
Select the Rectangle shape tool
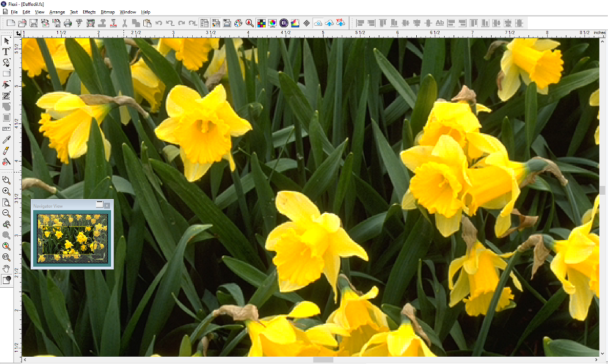[6, 74]
